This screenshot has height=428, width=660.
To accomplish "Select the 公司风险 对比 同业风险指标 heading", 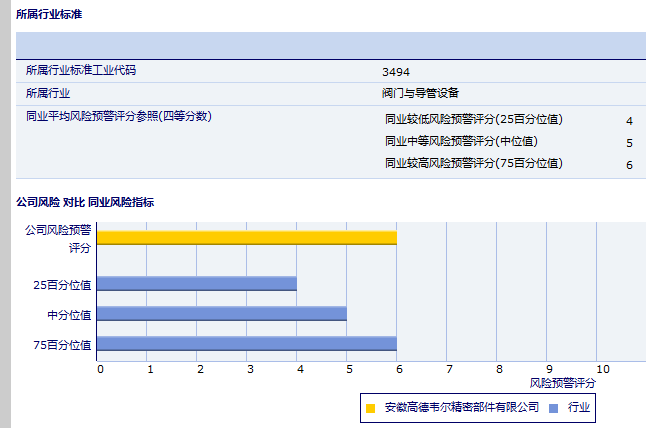I will pos(84,202).
